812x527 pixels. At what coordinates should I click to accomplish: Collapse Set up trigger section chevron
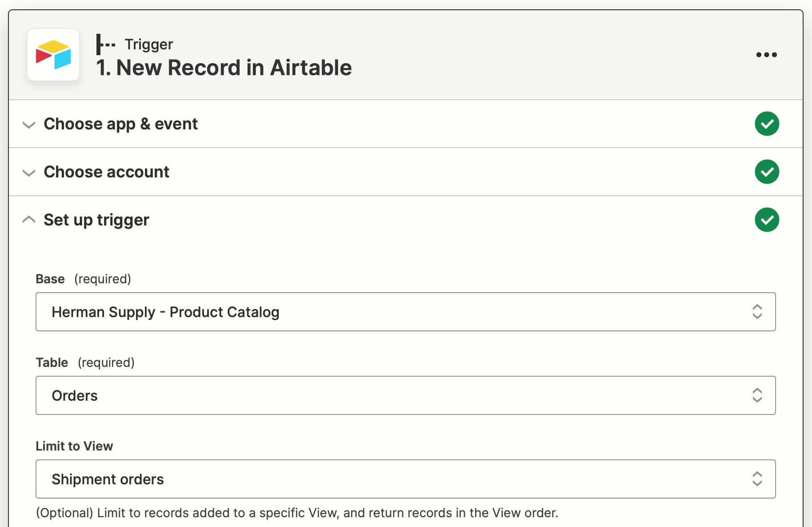29,220
